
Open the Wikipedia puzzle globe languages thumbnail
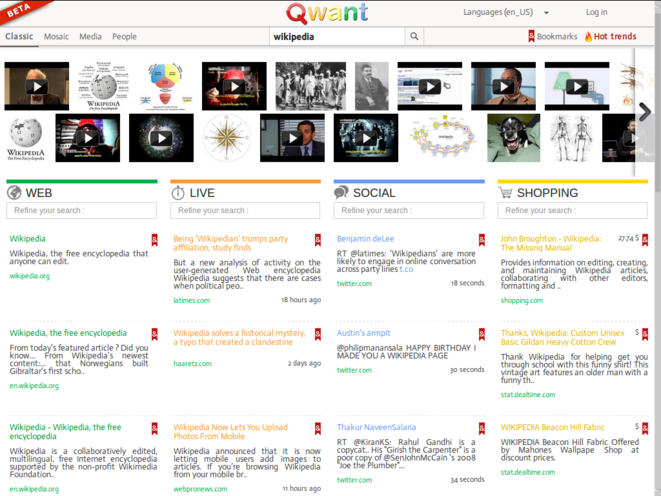104,86
